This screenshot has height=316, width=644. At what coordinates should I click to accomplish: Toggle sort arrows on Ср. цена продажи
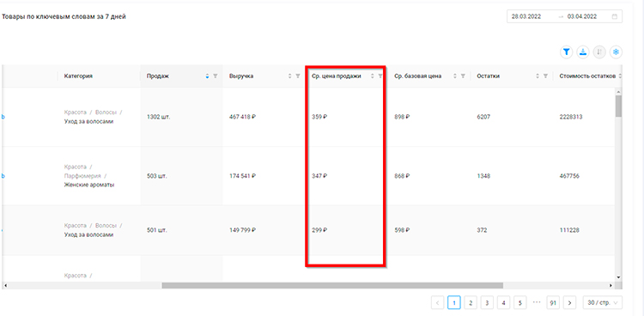coord(373,76)
